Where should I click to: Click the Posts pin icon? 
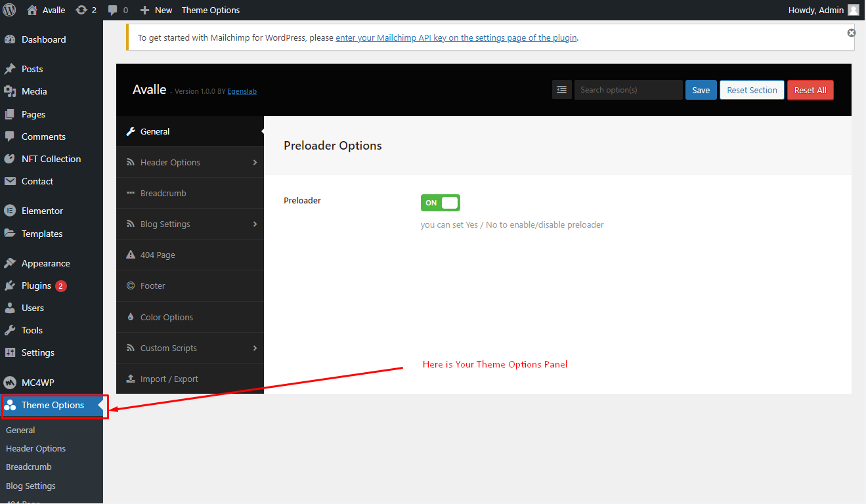tap(10, 69)
